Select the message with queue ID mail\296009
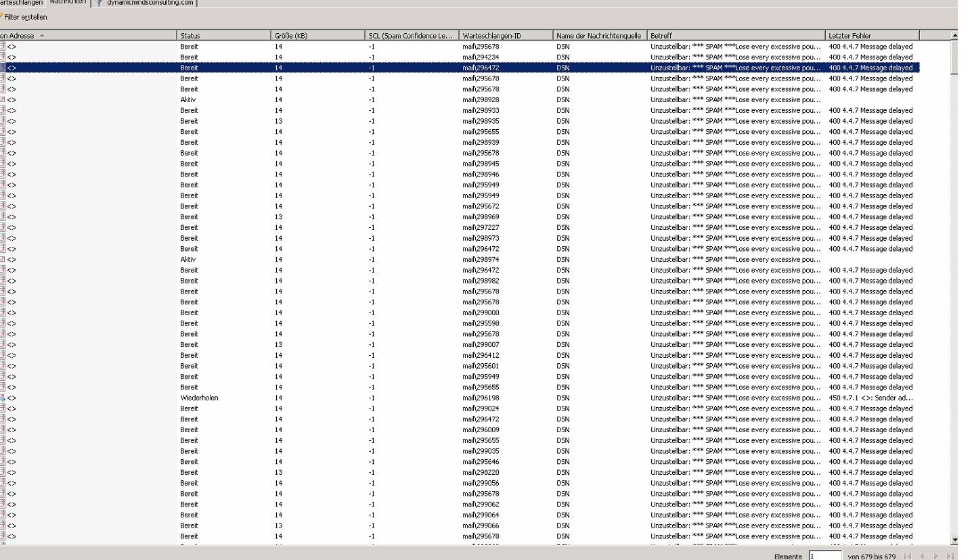This screenshot has width=972, height=560. [x=460, y=430]
